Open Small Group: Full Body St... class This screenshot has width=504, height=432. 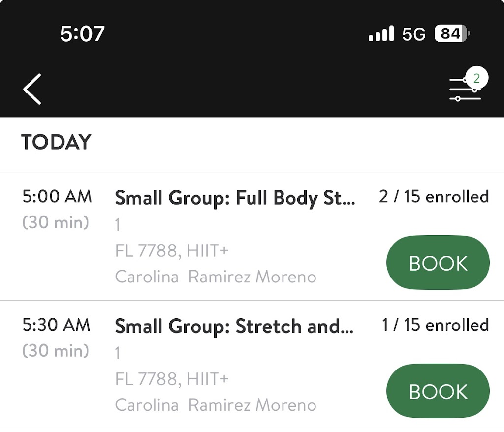pos(234,198)
